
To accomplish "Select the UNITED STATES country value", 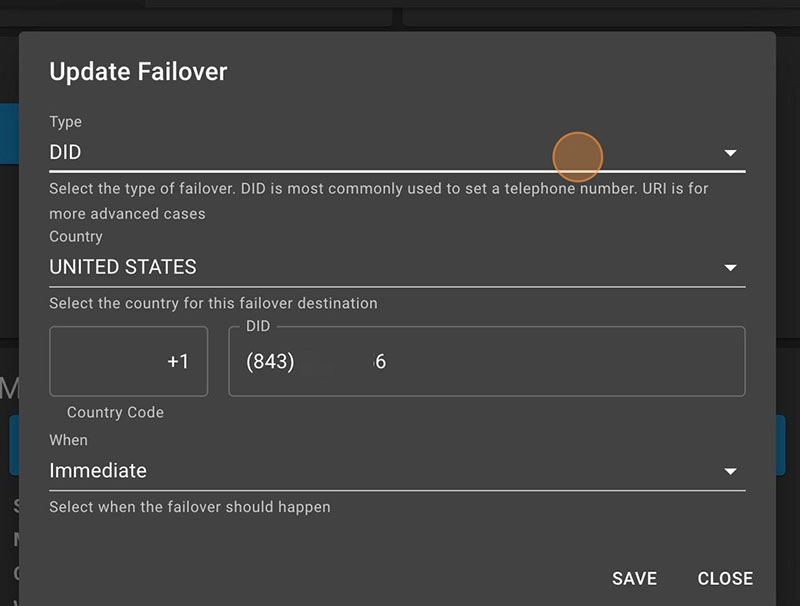I will 123,267.
